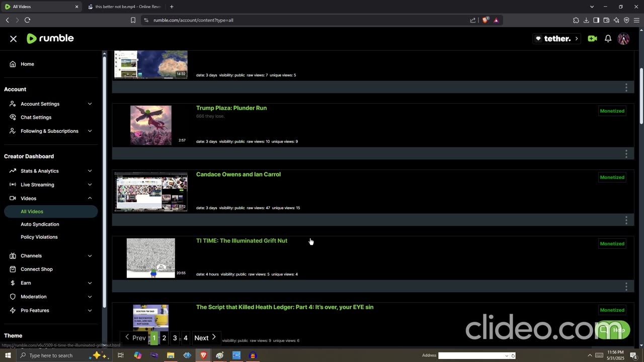This screenshot has height=362, width=644.
Task: Click the green upload video camera icon
Action: (x=592, y=39)
